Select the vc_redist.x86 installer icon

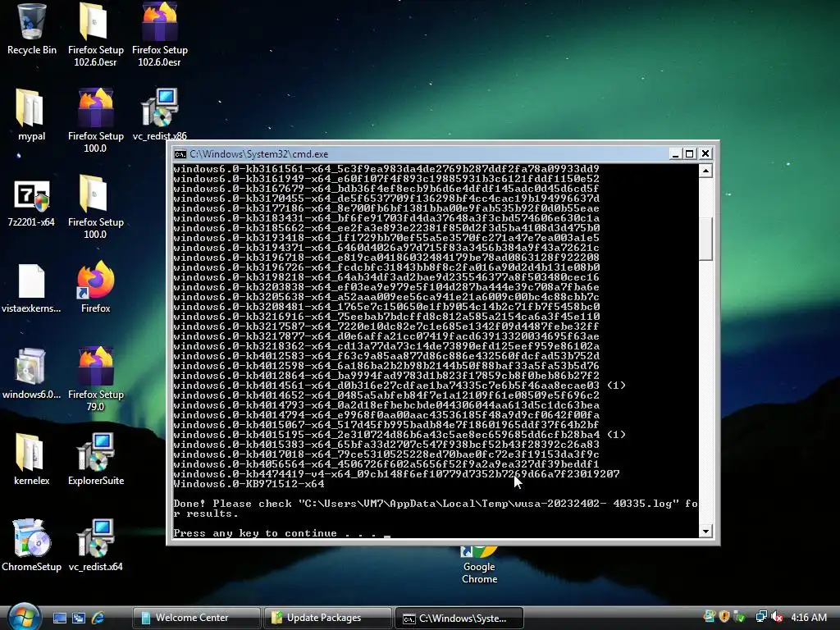coord(160,115)
